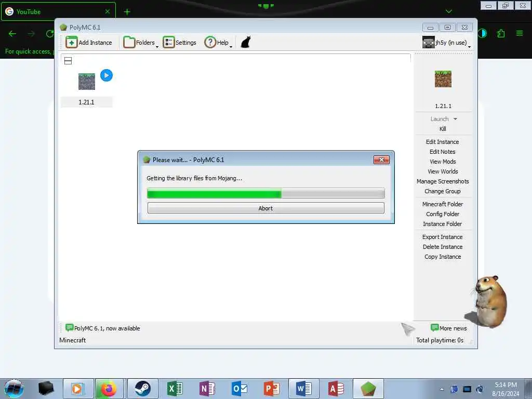Click the Add Instance toolbar button
The image size is (532, 399).
pos(89,43)
